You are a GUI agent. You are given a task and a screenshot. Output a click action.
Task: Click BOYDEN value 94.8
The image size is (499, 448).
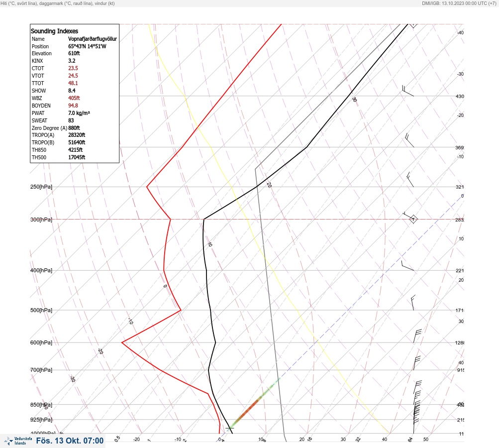point(73,106)
